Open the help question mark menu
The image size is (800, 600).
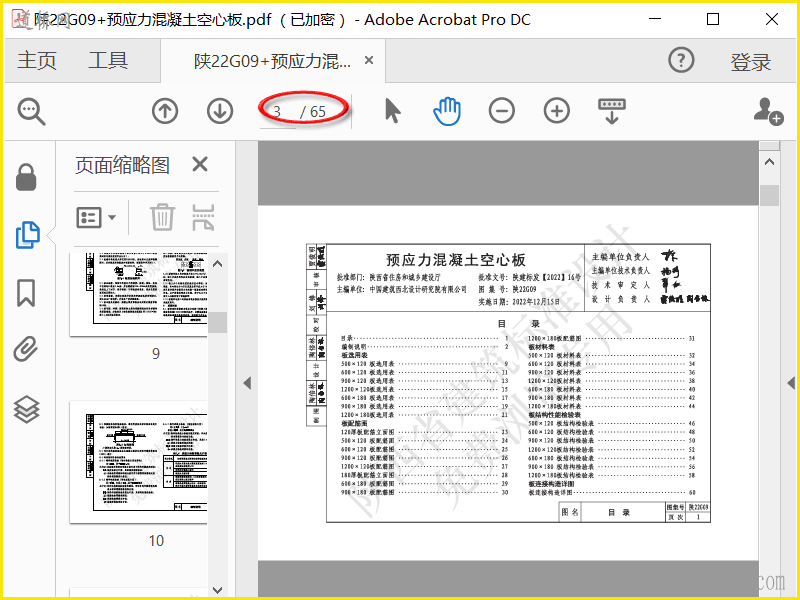[681, 60]
